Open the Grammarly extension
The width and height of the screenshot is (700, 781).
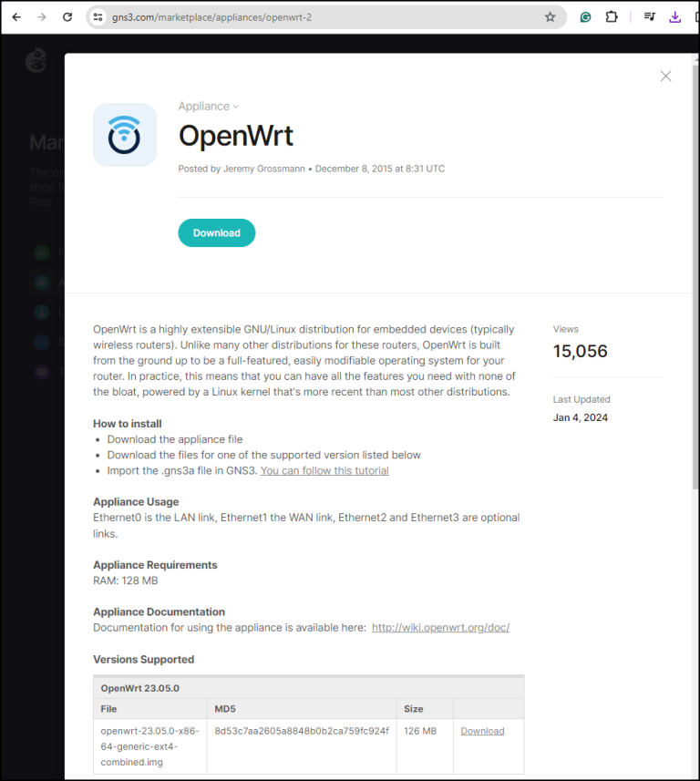coord(585,17)
